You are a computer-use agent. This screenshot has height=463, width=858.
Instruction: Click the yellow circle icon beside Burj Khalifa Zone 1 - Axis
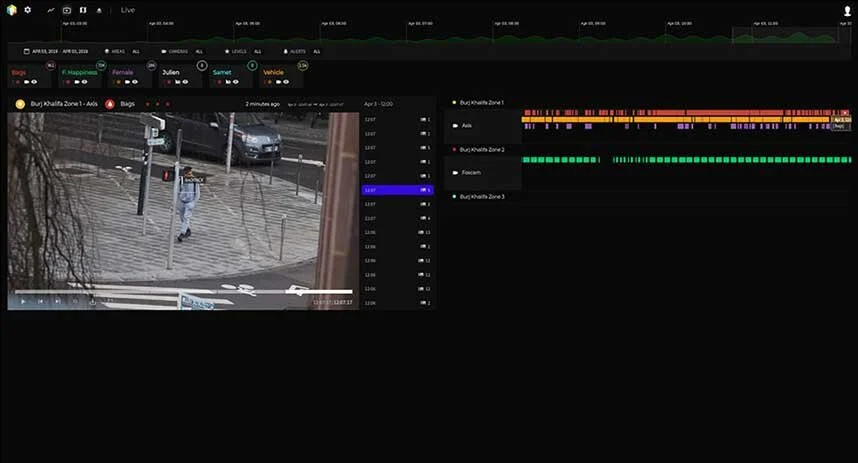20,104
